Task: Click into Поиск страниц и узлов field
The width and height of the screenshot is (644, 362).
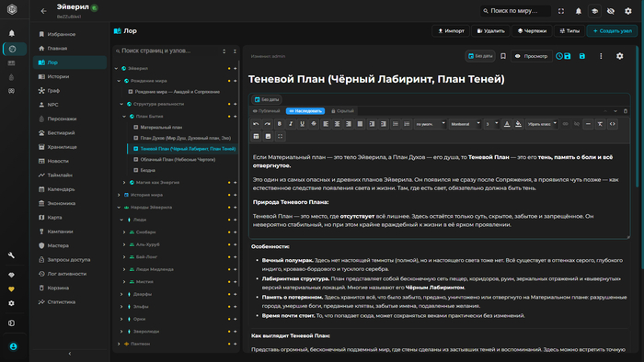Action: (x=167, y=51)
